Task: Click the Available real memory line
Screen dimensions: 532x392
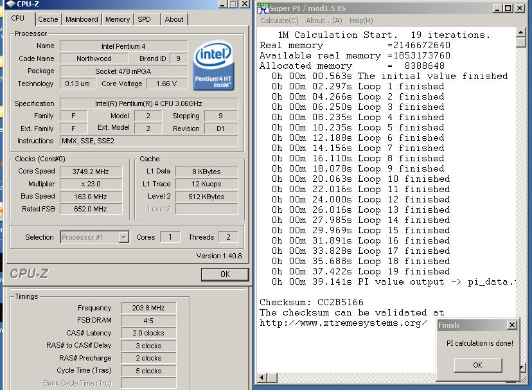Action: pyautogui.click(x=355, y=56)
